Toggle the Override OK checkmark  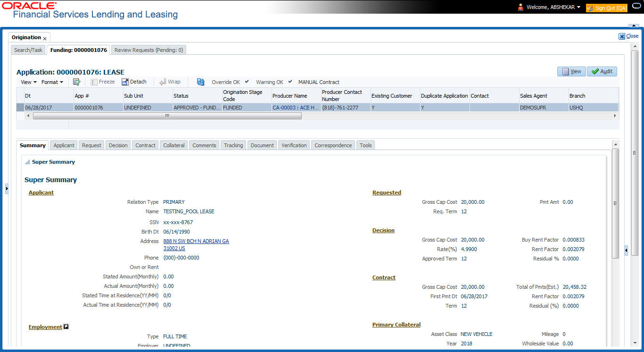tap(247, 82)
